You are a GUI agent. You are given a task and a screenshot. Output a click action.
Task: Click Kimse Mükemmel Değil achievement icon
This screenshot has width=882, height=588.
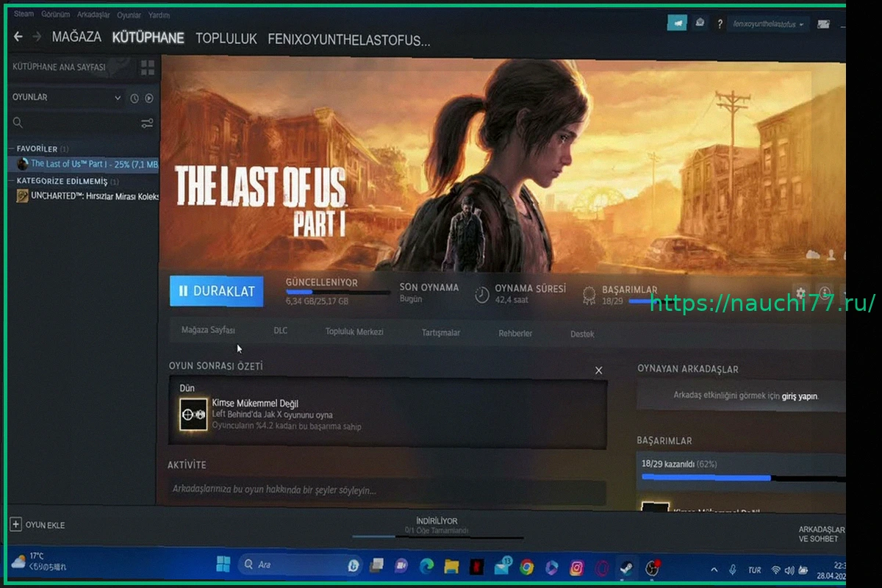pos(194,415)
